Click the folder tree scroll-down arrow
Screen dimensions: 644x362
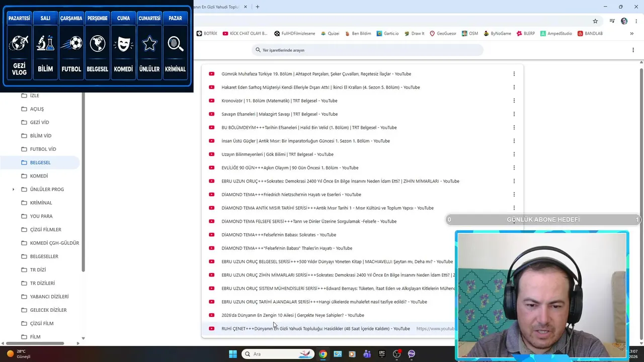tap(83, 338)
